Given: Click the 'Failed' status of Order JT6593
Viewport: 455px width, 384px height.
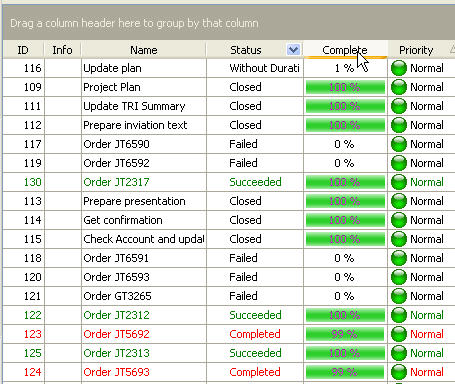Looking at the screenshot, I should (255, 277).
